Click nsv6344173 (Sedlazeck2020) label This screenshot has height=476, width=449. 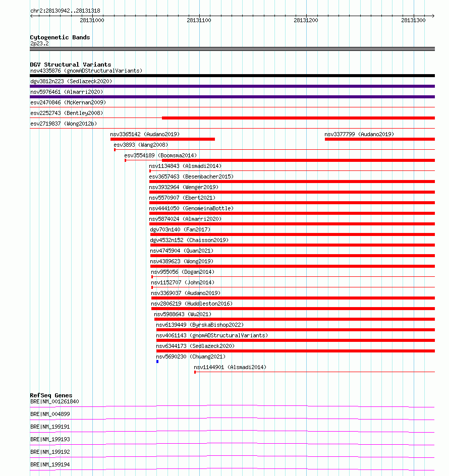pyautogui.click(x=195, y=346)
